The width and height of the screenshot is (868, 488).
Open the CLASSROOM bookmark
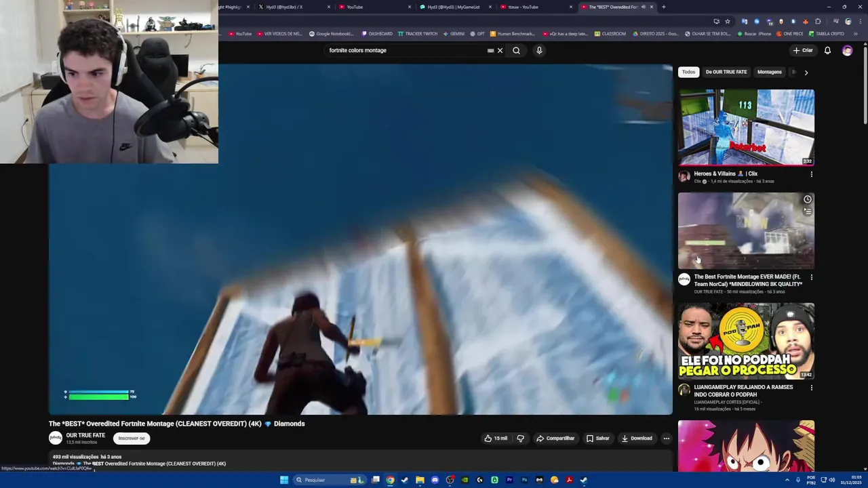coord(610,34)
